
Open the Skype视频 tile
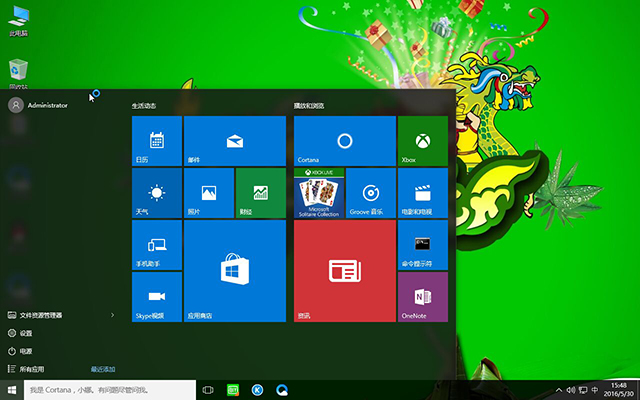pyautogui.click(x=157, y=297)
